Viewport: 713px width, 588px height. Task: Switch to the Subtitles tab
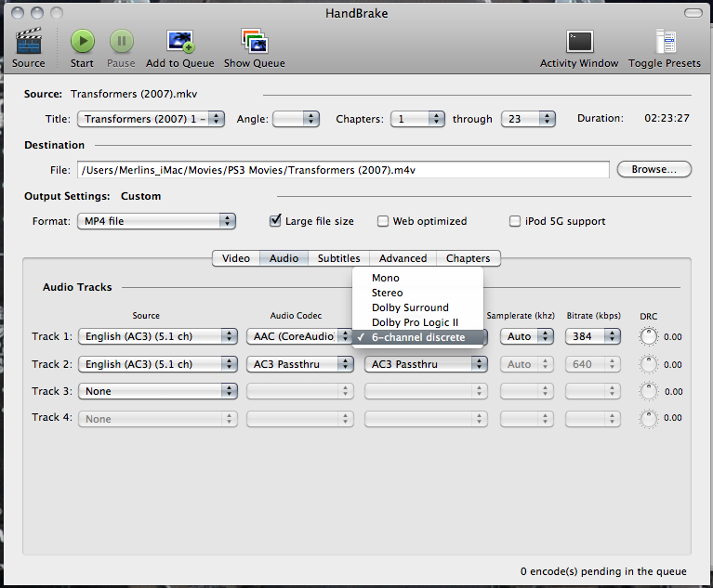coord(338,258)
